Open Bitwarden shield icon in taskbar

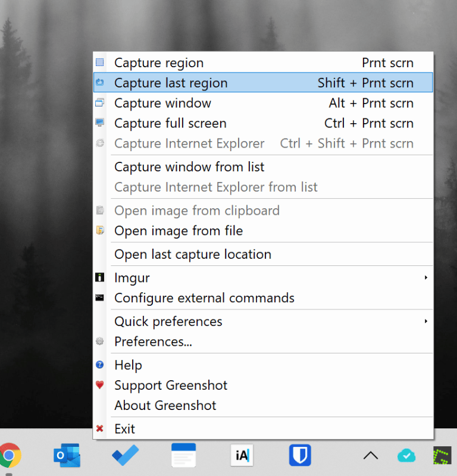300,455
